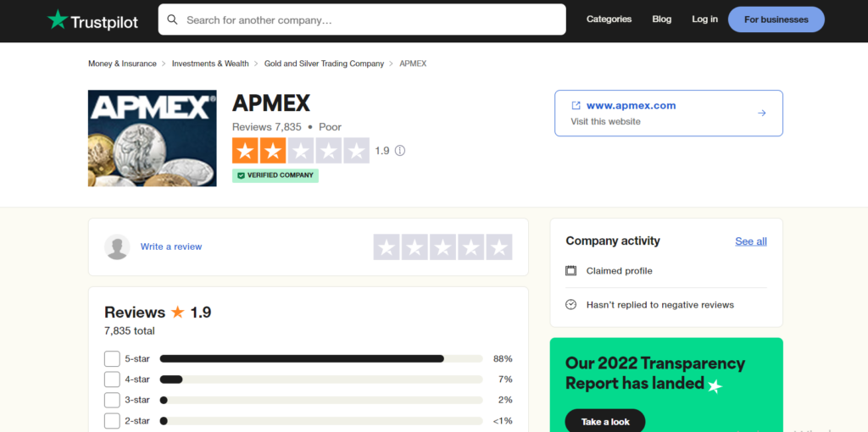Check the 4-star filter checkbox

(112, 379)
